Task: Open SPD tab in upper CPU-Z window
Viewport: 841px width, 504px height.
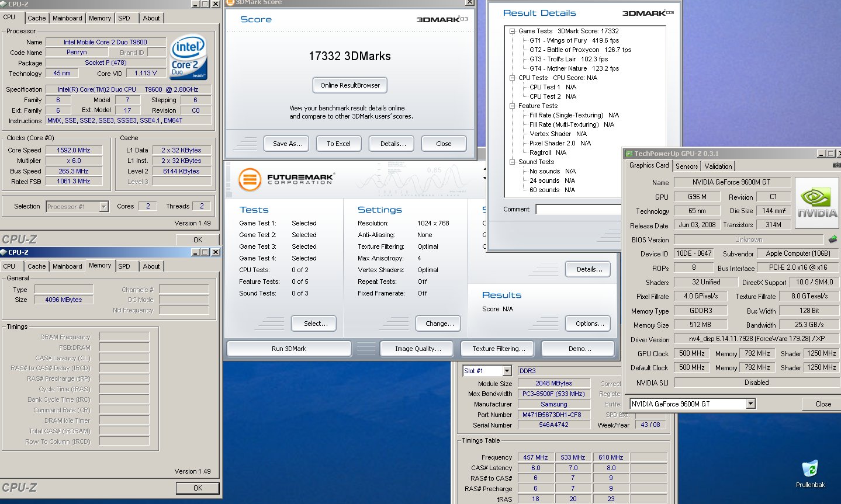Action: click(x=124, y=18)
